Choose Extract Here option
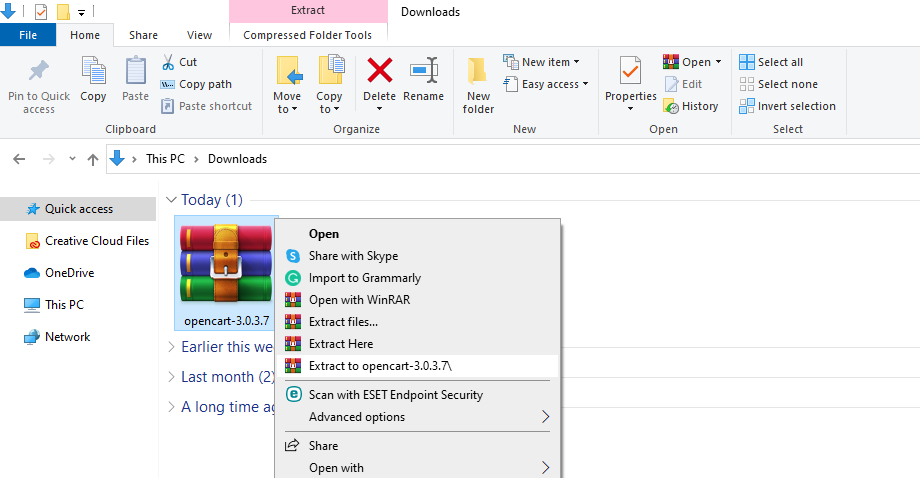 tap(417, 344)
